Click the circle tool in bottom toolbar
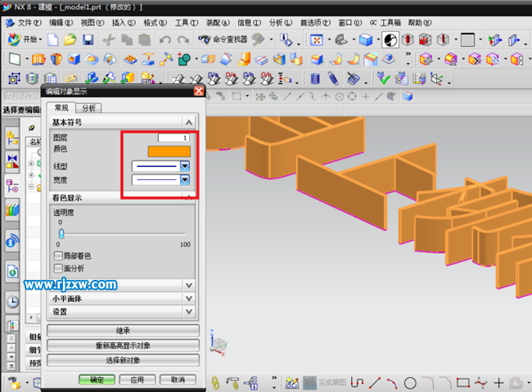The height and width of the screenshot is (392, 532). point(410,383)
